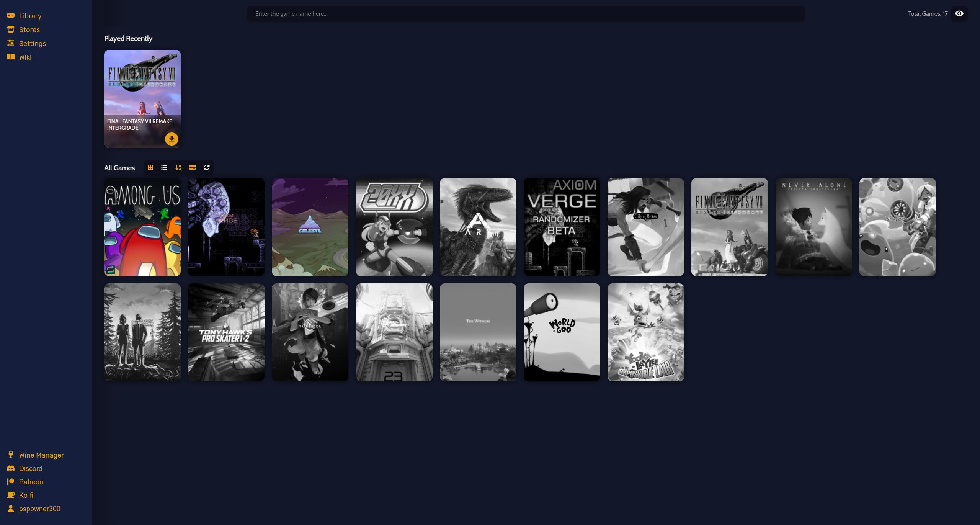Open the Never Alone game card
The width and height of the screenshot is (980, 525).
[x=814, y=227]
